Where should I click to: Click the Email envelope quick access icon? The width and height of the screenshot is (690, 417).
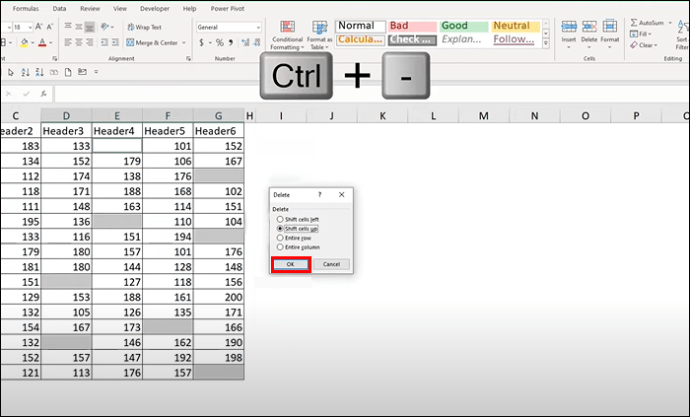(x=82, y=72)
